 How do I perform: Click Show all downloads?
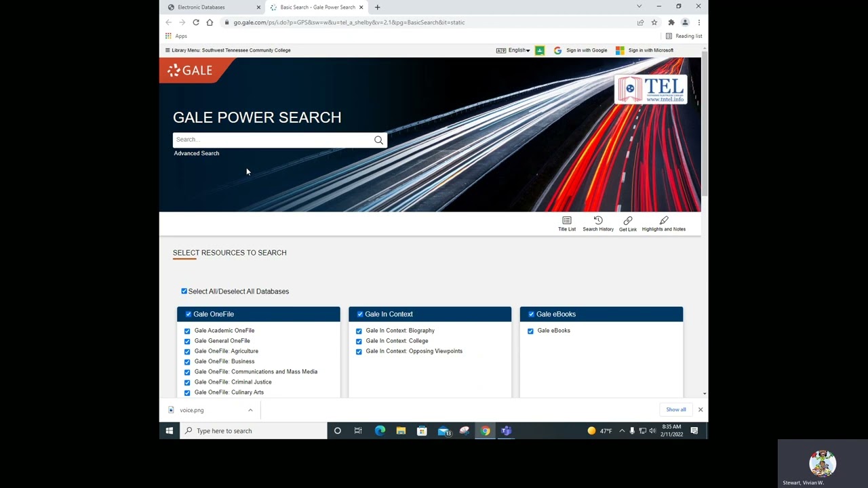point(676,409)
